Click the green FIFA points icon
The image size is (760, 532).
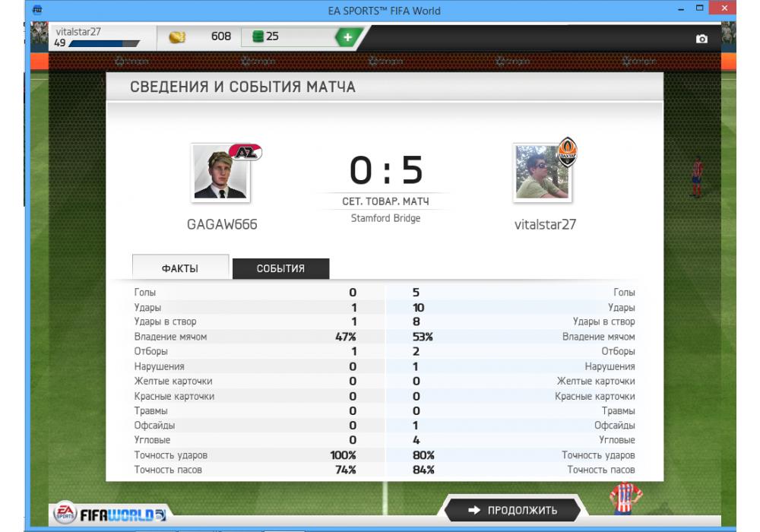click(258, 36)
